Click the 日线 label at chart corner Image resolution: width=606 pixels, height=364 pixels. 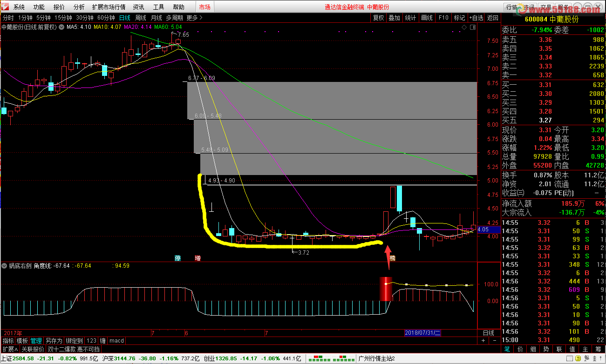489,333
